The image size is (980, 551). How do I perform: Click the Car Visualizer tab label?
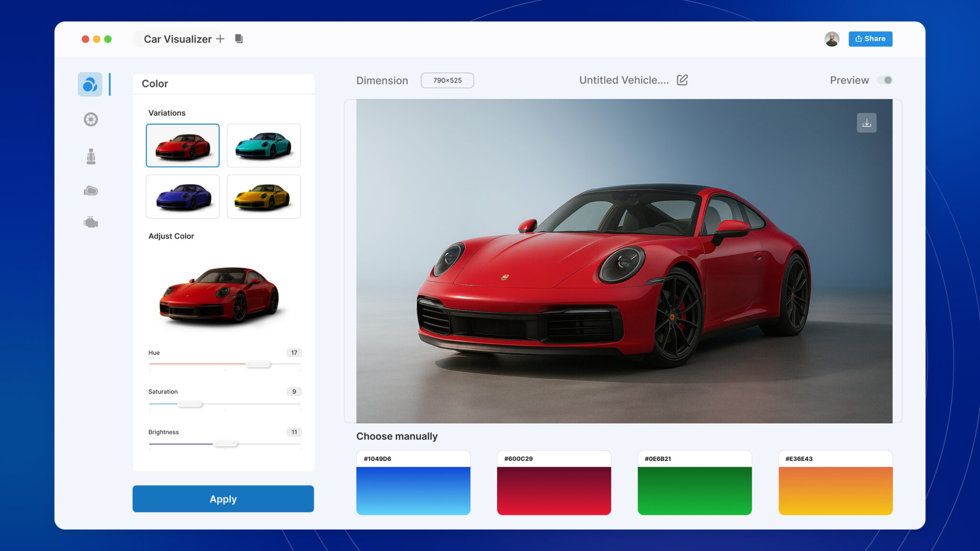(178, 39)
